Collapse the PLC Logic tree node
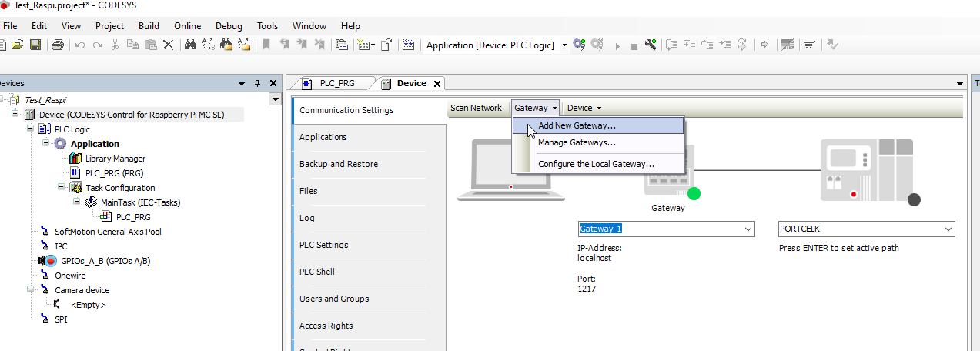 (x=30, y=129)
